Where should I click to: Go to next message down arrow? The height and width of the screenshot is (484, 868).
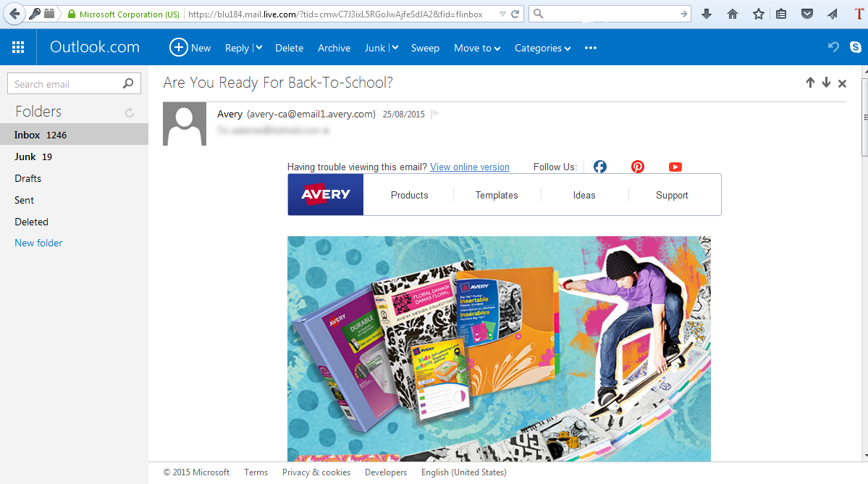827,83
